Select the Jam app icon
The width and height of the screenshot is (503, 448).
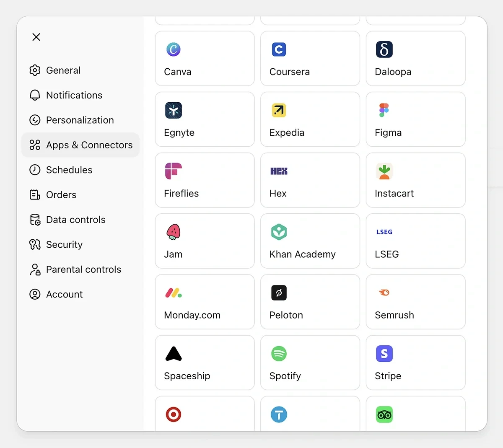tap(205, 241)
